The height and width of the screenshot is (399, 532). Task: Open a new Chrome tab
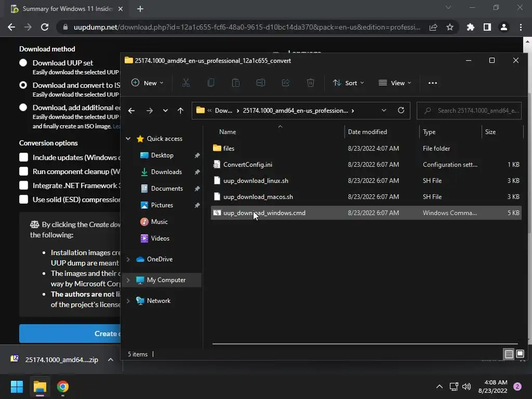[x=140, y=9]
